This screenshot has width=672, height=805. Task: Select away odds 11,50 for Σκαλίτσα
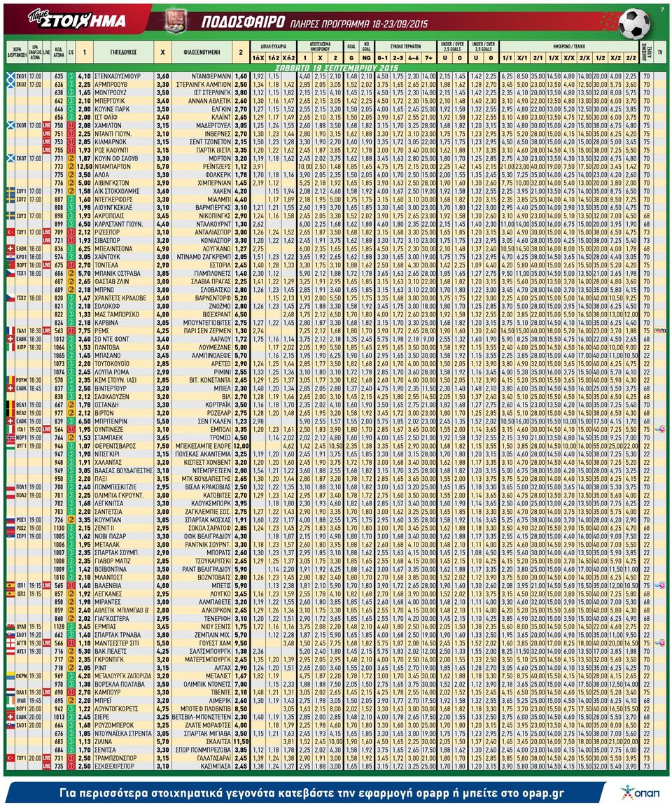[x=241, y=741]
